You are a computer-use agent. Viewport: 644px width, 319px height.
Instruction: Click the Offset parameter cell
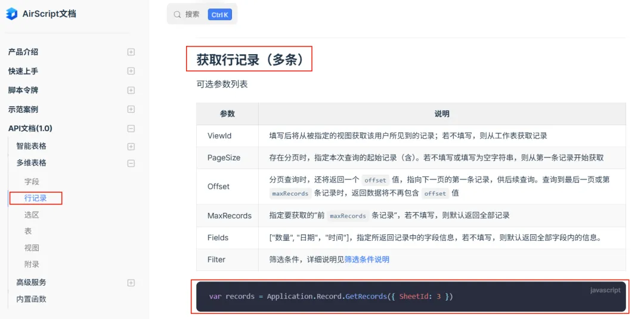click(x=228, y=187)
